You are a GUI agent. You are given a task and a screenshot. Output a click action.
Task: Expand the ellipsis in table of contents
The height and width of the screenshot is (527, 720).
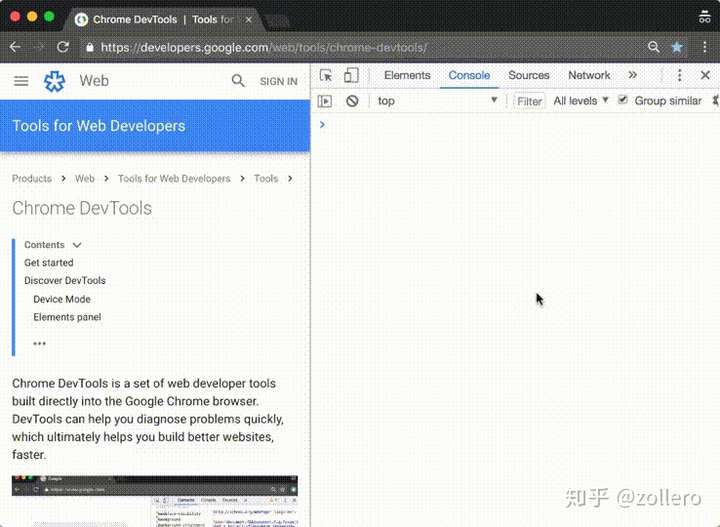coord(39,343)
